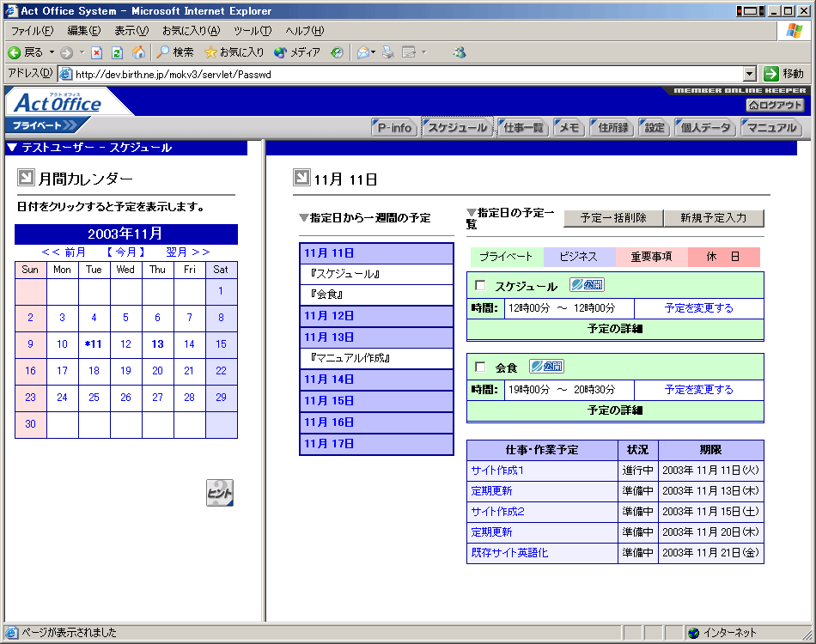This screenshot has width=816, height=644.
Task: Check the スケジュール entry checkbox
Action: point(480,286)
